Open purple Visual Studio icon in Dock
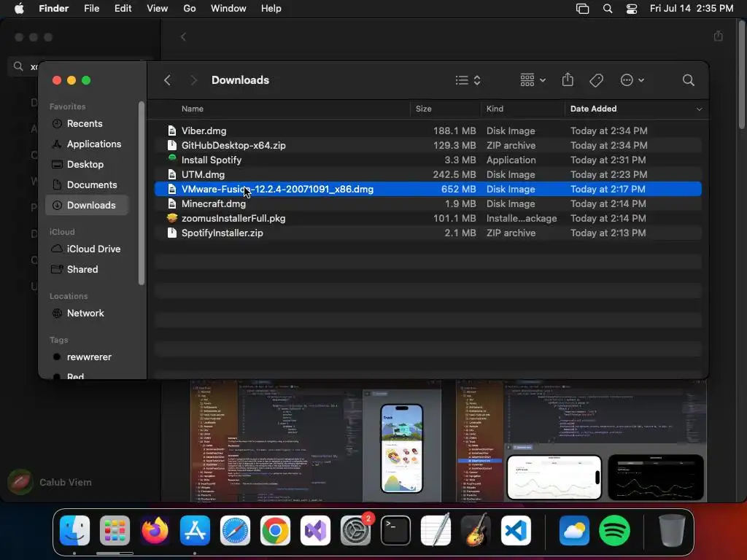This screenshot has width=747, height=560. pyautogui.click(x=315, y=531)
